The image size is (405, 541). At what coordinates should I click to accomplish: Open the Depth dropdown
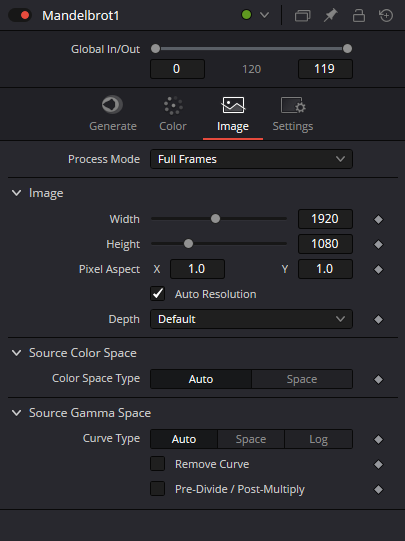(251, 319)
